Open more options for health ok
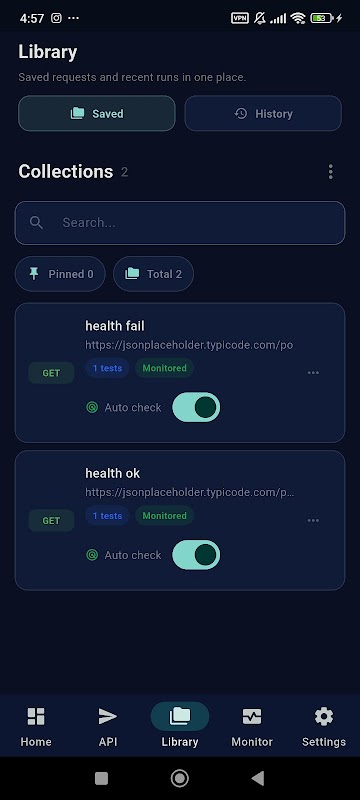The height and width of the screenshot is (800, 360). (313, 520)
